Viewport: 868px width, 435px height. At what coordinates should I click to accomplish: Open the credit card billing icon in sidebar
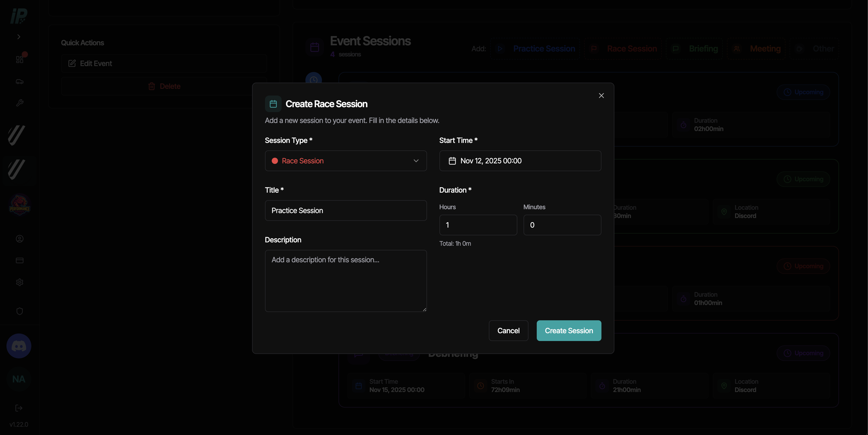tap(20, 260)
